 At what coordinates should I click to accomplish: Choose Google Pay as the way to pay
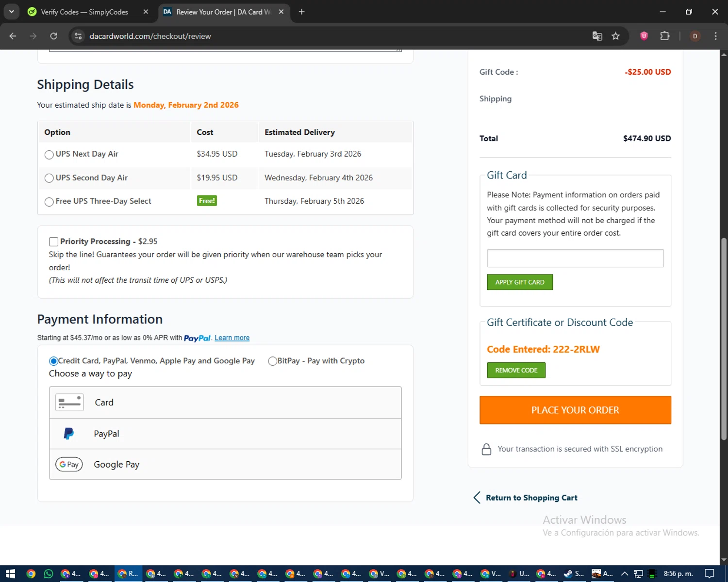point(225,464)
